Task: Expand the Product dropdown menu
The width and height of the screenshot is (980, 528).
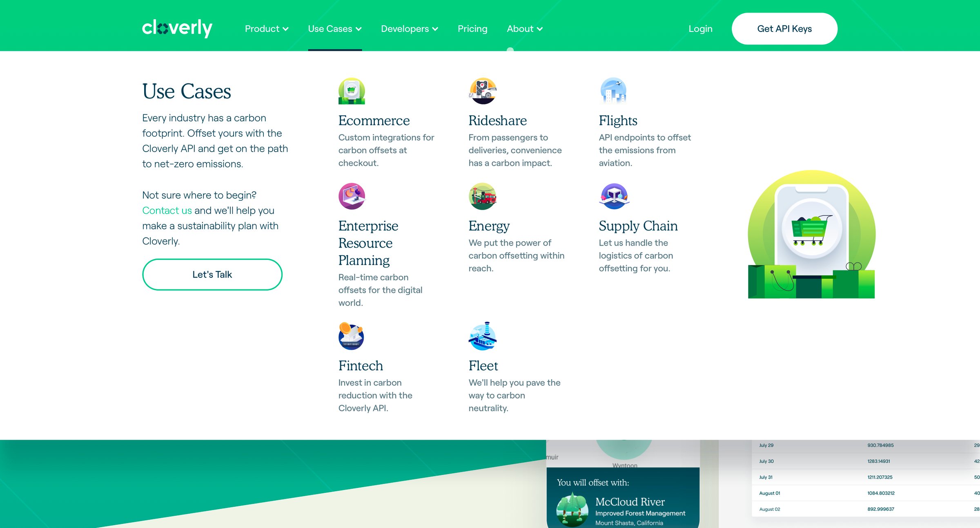Action: 267,29
